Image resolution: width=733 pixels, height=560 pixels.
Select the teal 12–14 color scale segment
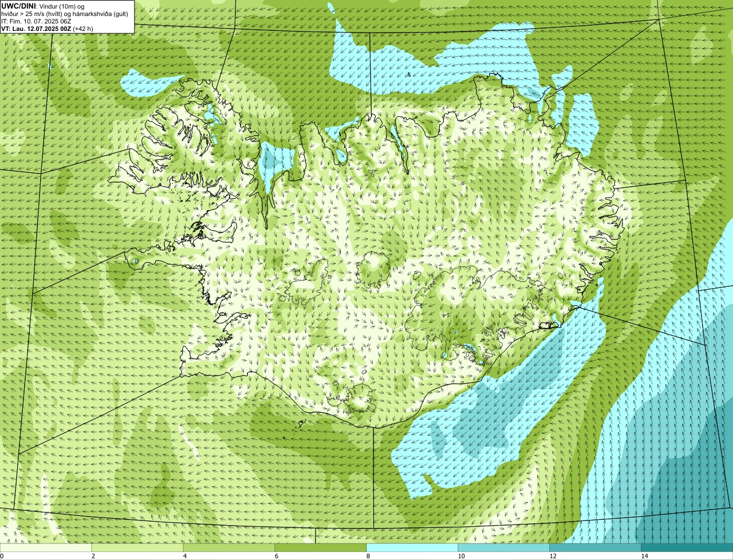[x=596, y=547]
